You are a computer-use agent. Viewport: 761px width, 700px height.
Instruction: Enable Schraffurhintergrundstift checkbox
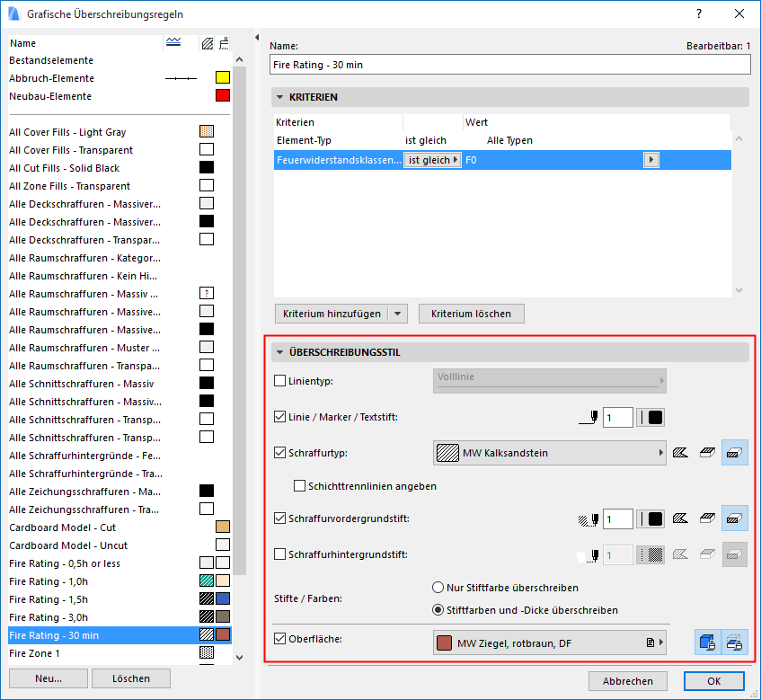click(x=280, y=554)
